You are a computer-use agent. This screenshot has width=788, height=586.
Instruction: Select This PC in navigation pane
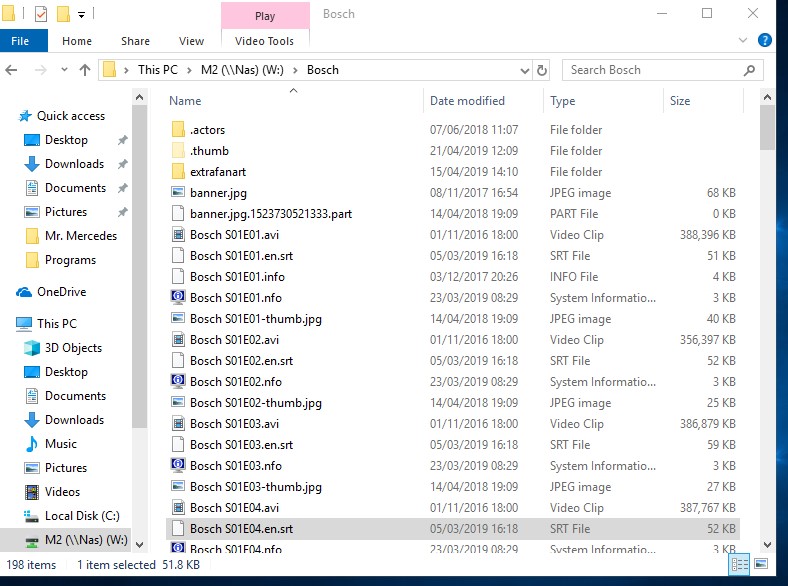(x=56, y=324)
